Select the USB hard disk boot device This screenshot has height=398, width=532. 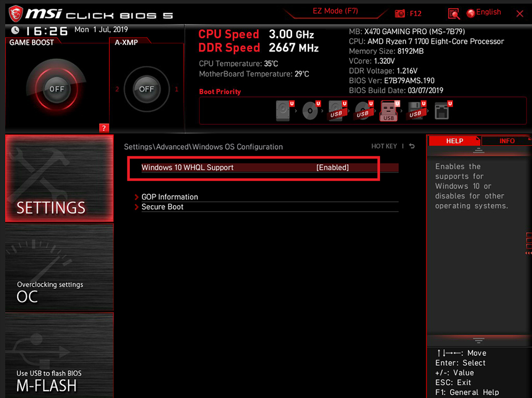[x=337, y=111]
